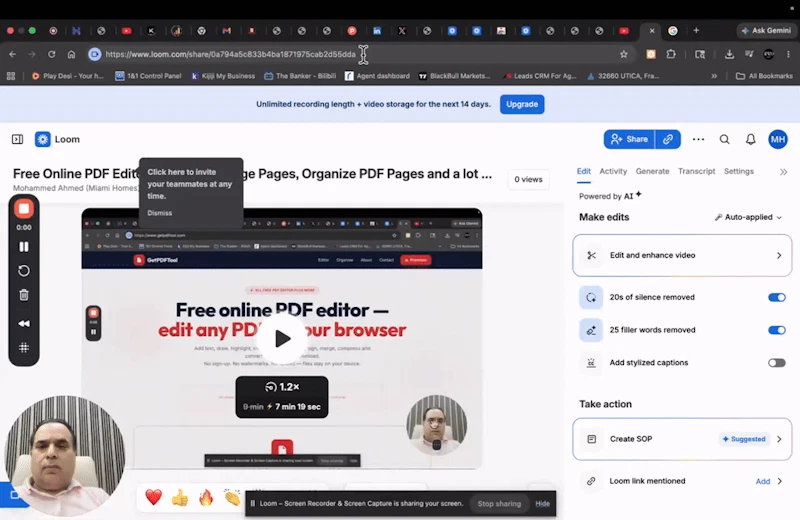Viewport: 800px width, 520px height.
Task: Open the MH profile avatar
Action: 778,139
